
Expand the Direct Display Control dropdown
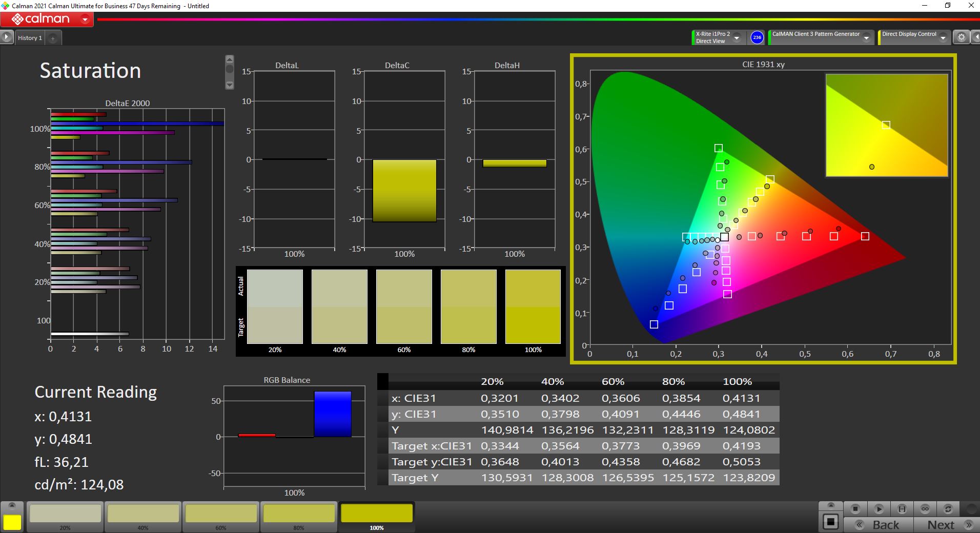[943, 38]
